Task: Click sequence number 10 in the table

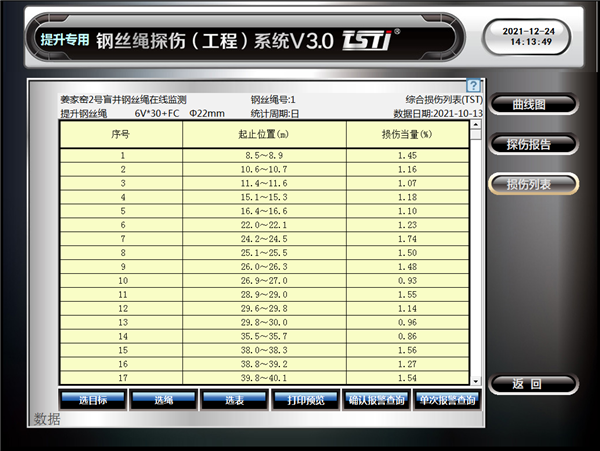Action: (x=121, y=281)
